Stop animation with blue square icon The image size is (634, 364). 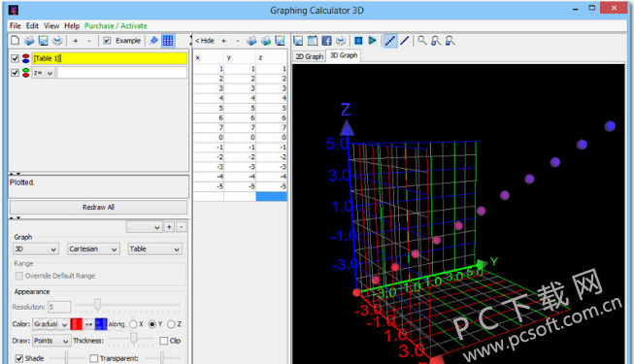[358, 41]
